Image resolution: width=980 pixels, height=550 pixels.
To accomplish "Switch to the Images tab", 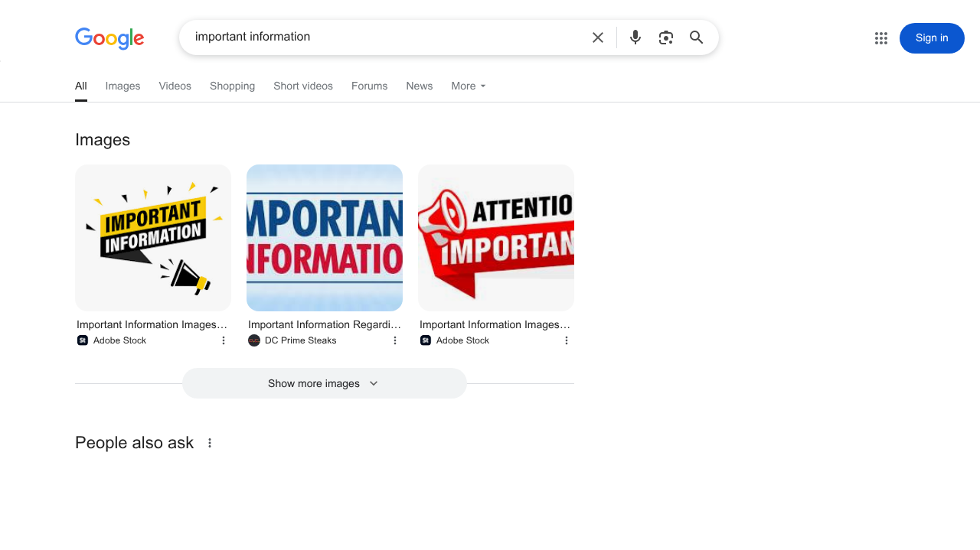I will pyautogui.click(x=122, y=86).
